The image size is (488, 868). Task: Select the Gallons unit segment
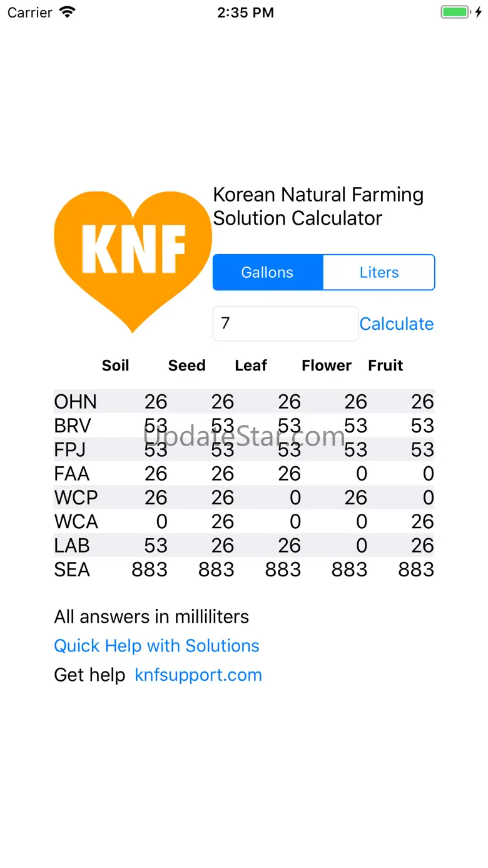(x=268, y=272)
